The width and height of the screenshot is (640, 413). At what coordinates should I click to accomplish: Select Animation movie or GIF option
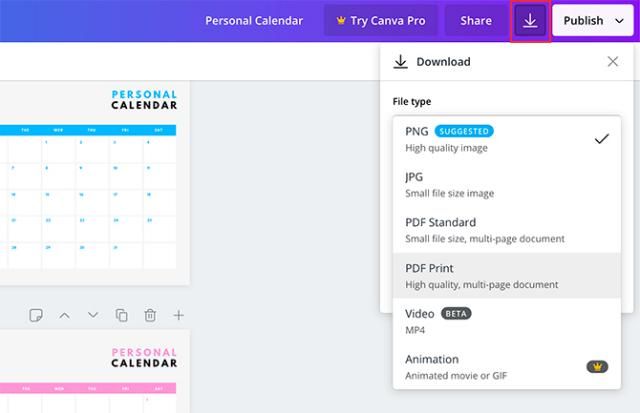pos(507,366)
